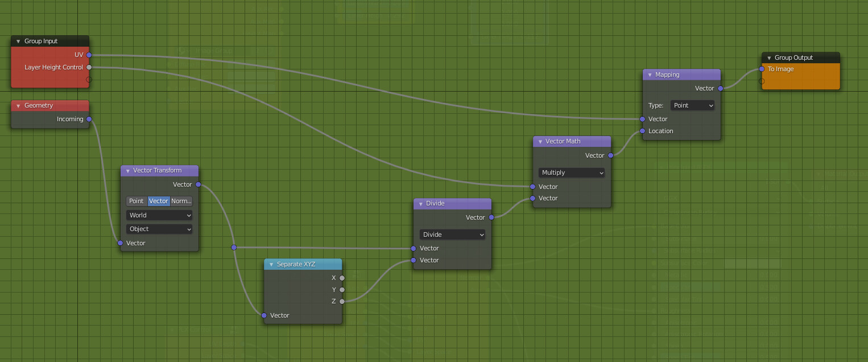Screen dimensions: 868x362
Task: Click the Z output socket on Separate XYZ
Action: click(x=342, y=301)
